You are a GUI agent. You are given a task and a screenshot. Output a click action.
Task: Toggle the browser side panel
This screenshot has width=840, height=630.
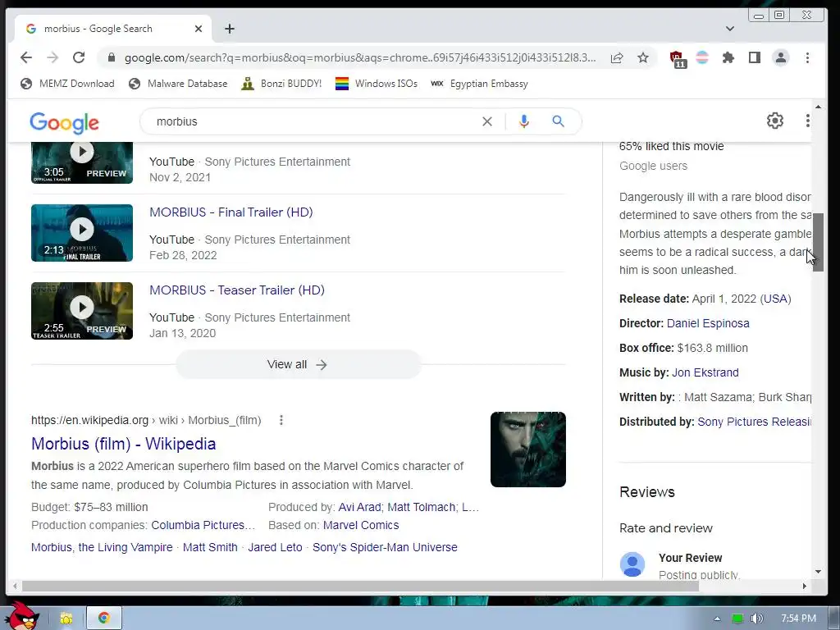click(755, 57)
